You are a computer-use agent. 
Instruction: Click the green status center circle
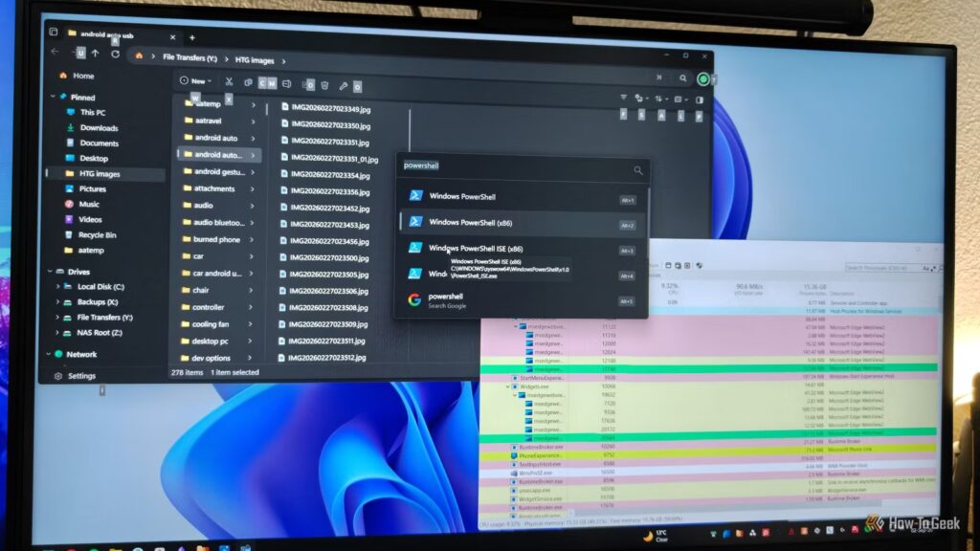(x=703, y=78)
